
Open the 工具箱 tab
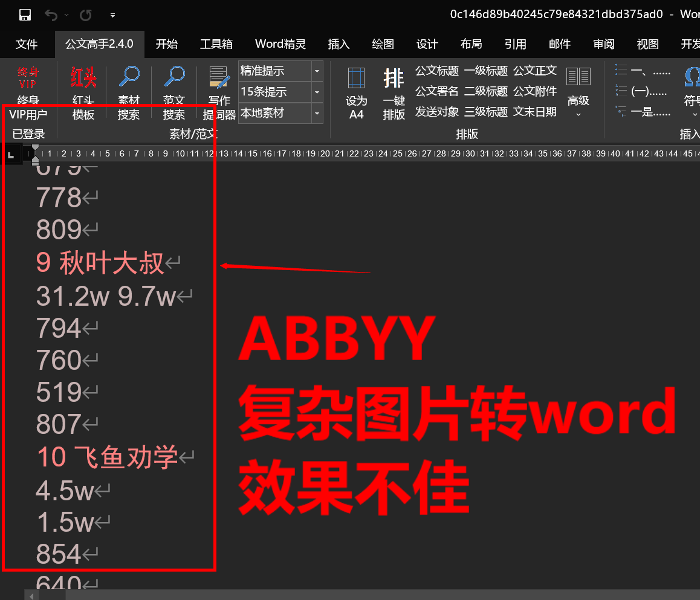coord(216,44)
